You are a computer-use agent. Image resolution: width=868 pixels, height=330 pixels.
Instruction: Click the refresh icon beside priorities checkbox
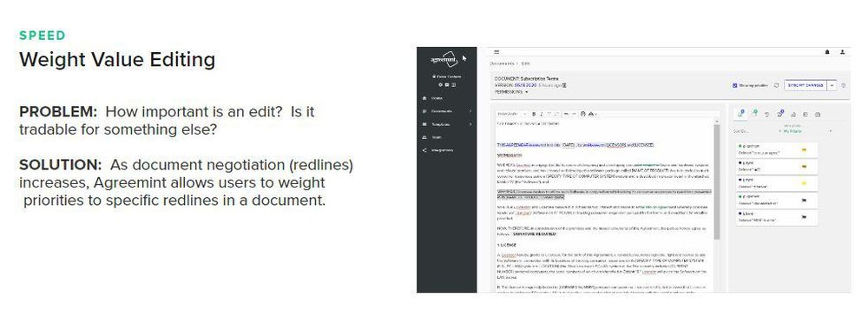(x=777, y=85)
